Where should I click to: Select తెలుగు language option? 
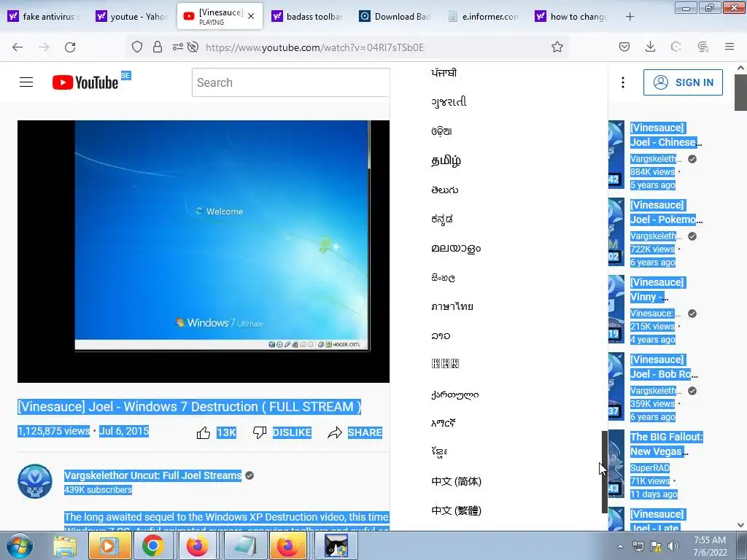click(444, 190)
